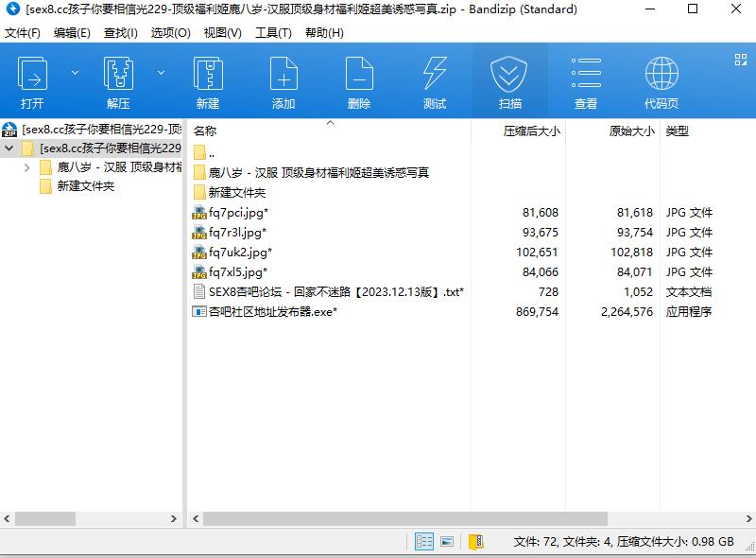Click the 删除 (Delete) toolbar icon
The height and width of the screenshot is (558, 756).
pos(359,74)
